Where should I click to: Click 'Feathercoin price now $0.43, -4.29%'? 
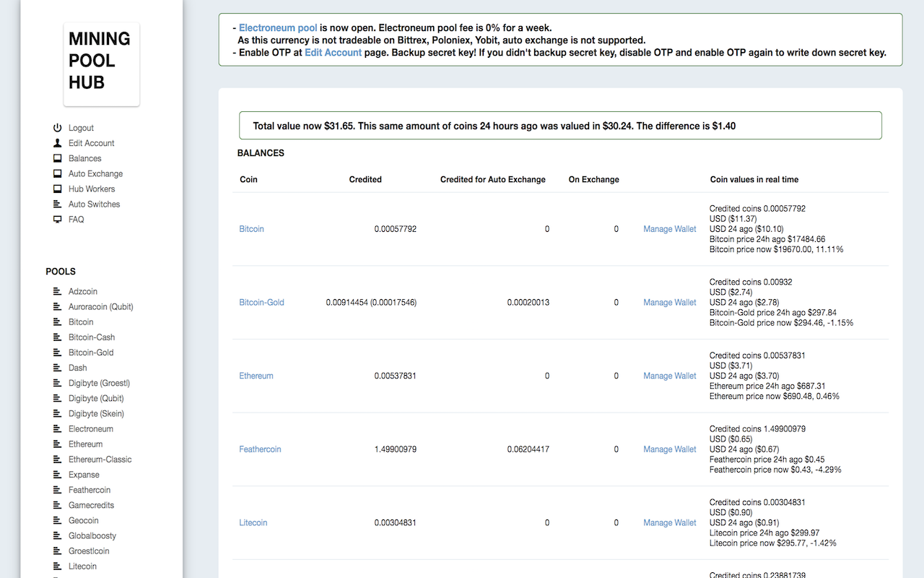[x=775, y=470]
